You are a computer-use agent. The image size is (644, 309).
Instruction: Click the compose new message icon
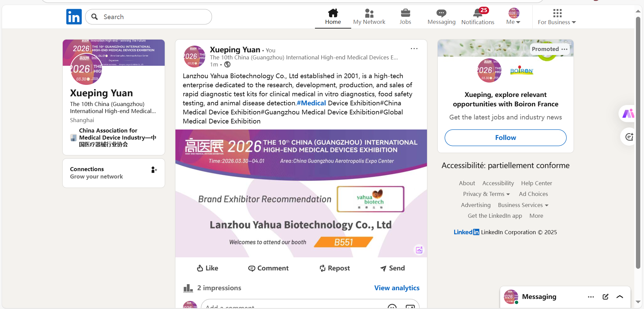[605, 297]
